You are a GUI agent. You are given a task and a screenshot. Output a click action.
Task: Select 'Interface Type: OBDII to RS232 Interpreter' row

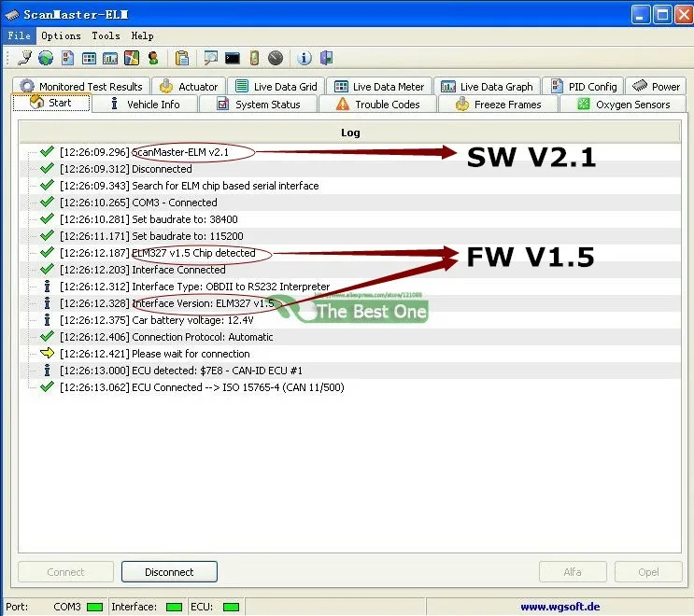click(350, 287)
